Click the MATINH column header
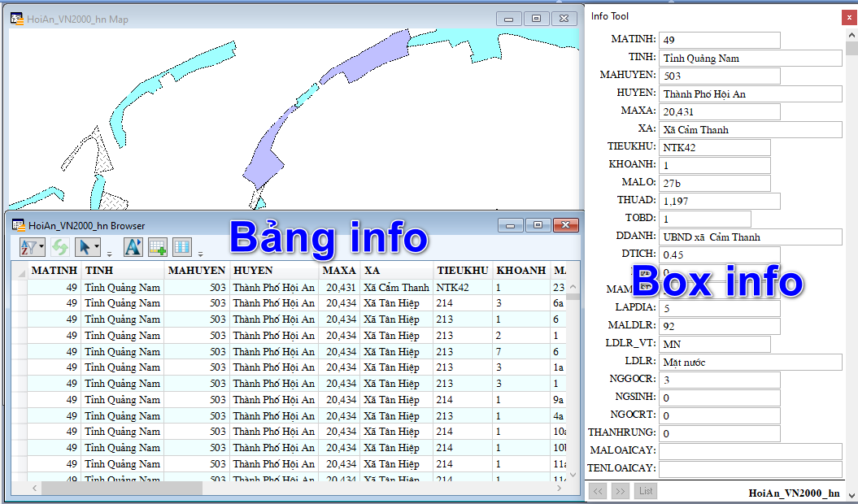This screenshot has width=858, height=504. 54,271
